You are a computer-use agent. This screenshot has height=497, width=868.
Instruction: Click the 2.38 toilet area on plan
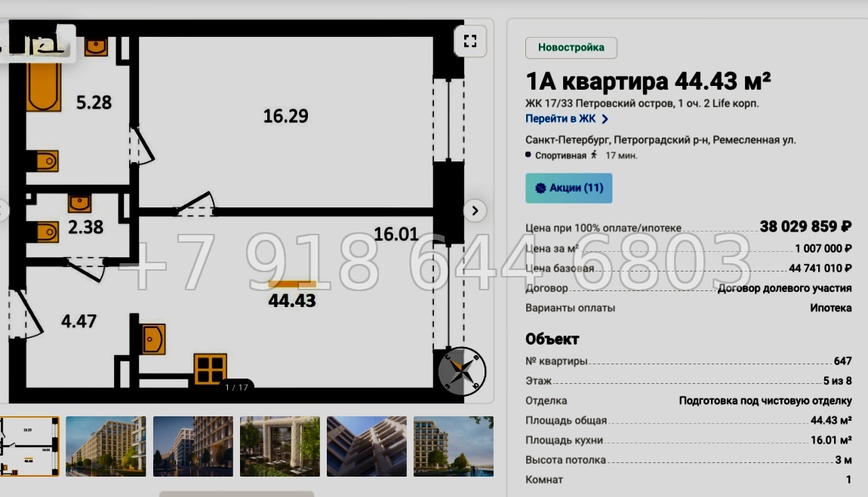(86, 227)
